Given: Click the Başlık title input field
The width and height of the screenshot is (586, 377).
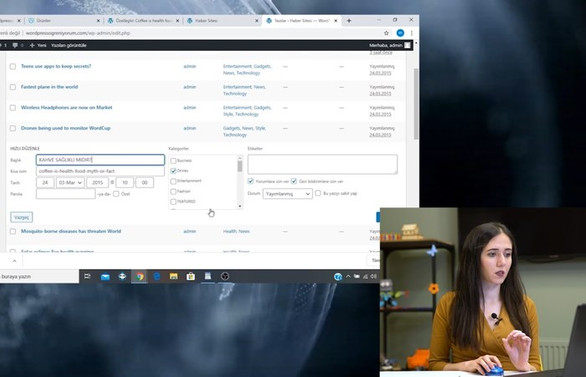Looking at the screenshot, I should click(100, 160).
